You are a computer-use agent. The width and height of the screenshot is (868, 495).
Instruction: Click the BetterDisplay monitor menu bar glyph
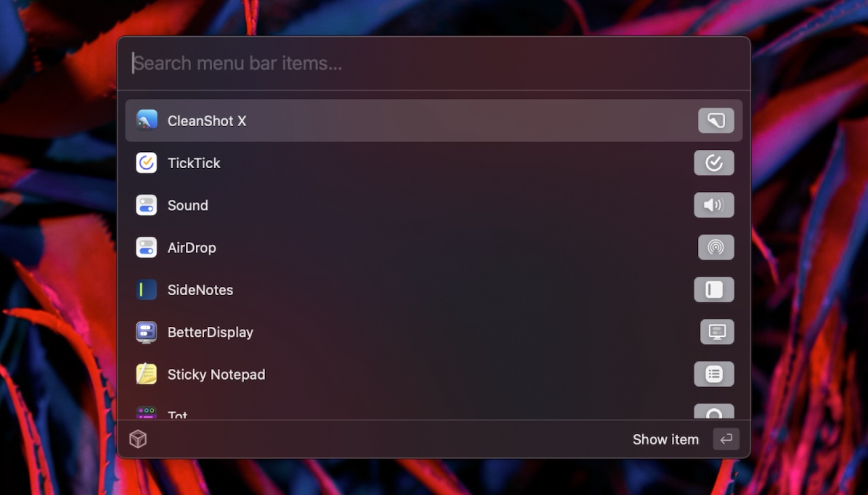717,332
